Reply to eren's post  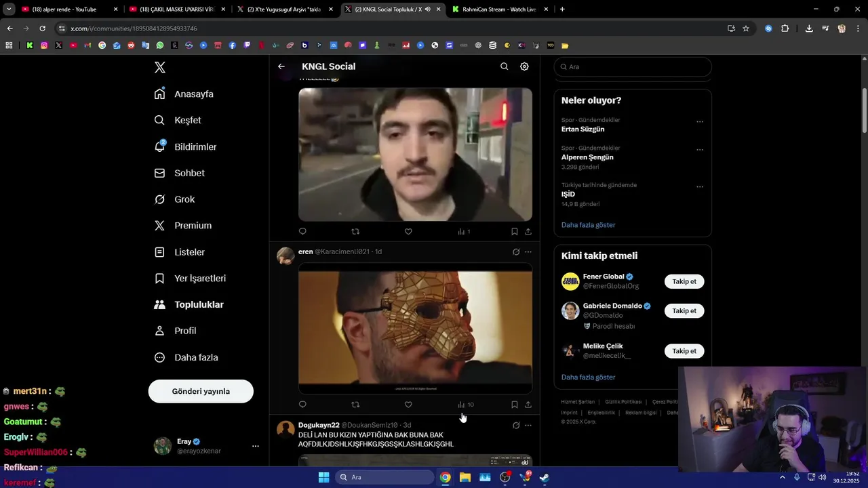[x=302, y=405]
